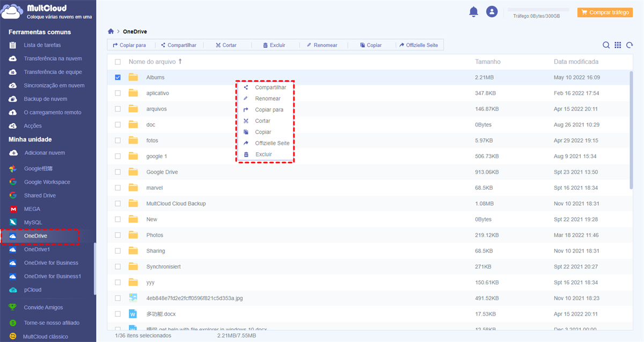Open the aplicativo folder icon
This screenshot has height=342, width=644.
(x=134, y=93)
